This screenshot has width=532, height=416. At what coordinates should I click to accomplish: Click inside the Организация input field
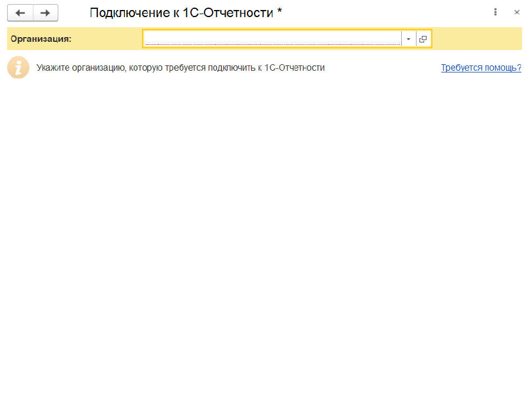click(272, 38)
